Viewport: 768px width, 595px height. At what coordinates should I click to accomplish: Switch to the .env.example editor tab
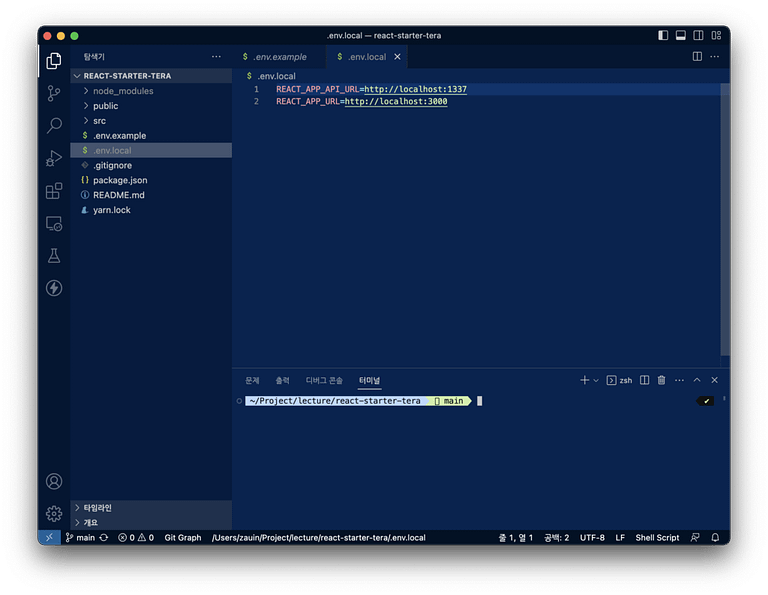tap(279, 57)
